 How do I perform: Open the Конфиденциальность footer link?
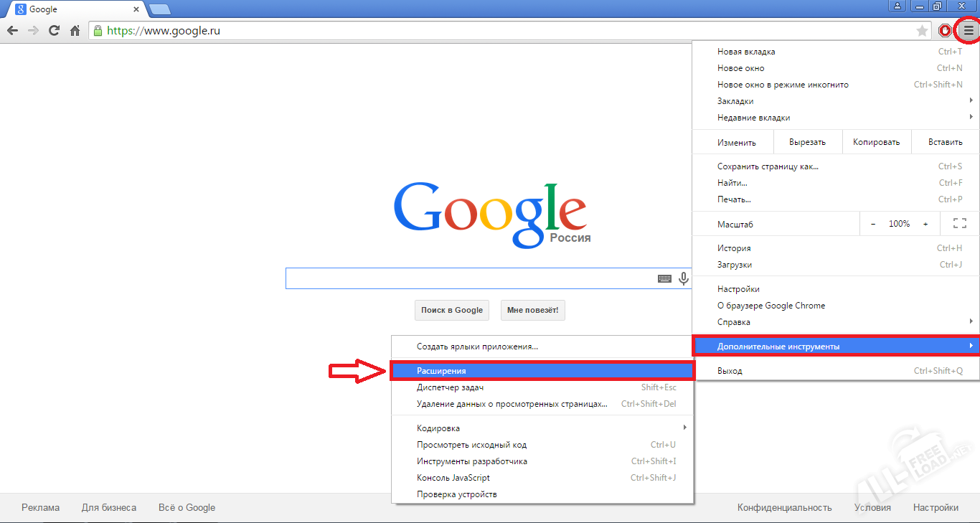[784, 507]
